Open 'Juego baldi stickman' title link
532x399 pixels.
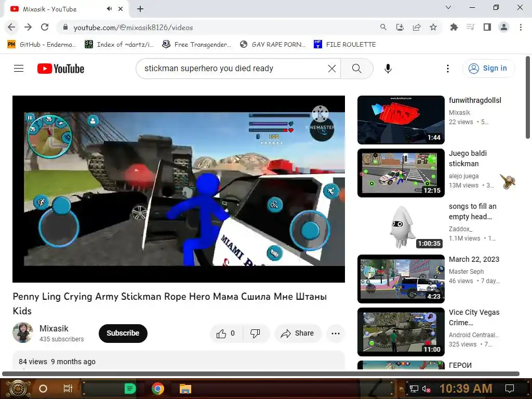468,158
